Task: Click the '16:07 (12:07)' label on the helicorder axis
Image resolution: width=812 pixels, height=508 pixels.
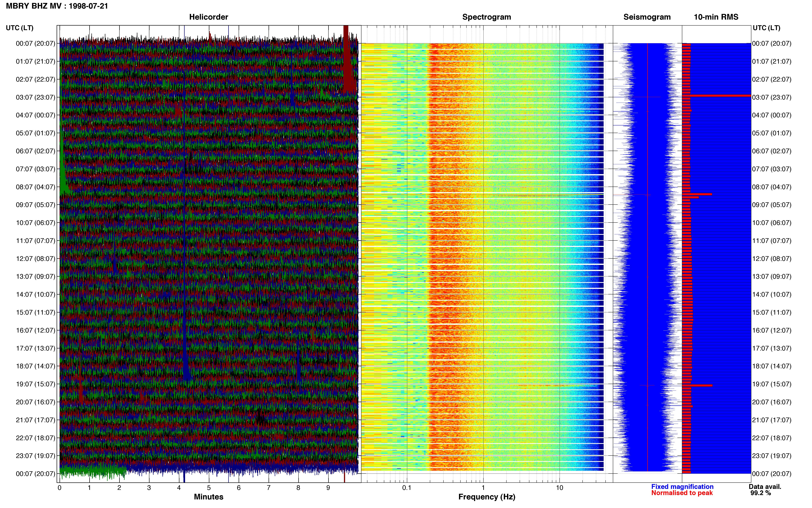Action: coord(35,331)
